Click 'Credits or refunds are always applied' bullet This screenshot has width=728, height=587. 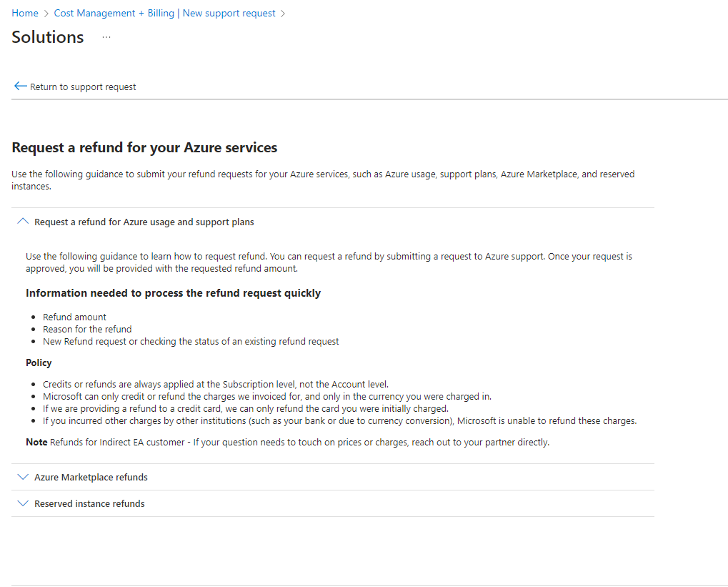pos(216,385)
